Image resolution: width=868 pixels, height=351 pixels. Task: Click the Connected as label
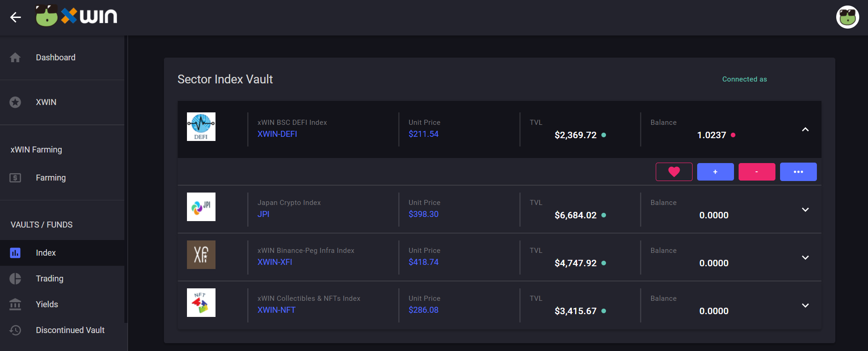pyautogui.click(x=745, y=79)
